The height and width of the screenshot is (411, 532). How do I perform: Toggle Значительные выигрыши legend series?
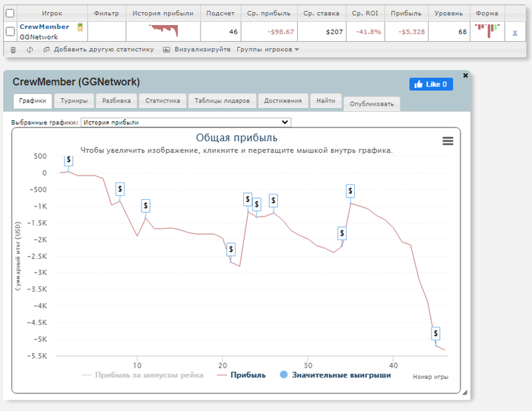(335, 375)
